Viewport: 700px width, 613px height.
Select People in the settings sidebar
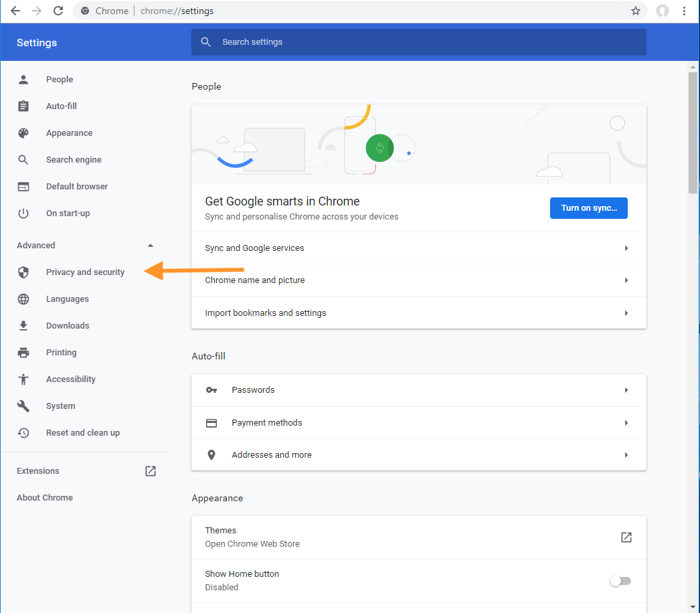pos(60,80)
